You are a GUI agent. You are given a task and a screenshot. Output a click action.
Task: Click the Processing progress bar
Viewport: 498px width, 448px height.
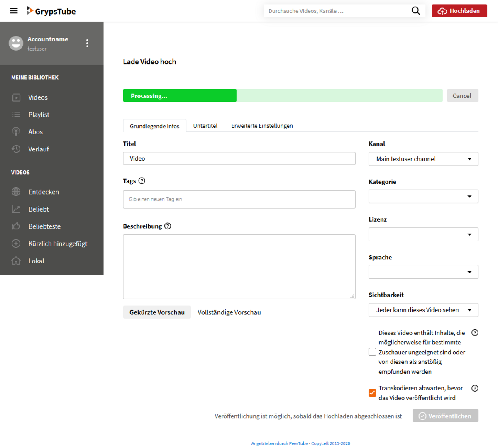tap(282, 96)
